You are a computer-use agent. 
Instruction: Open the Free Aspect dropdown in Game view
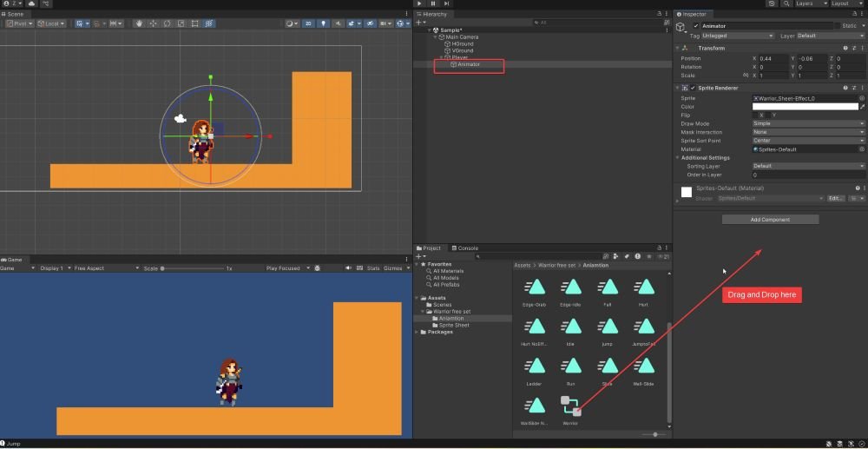[107, 268]
